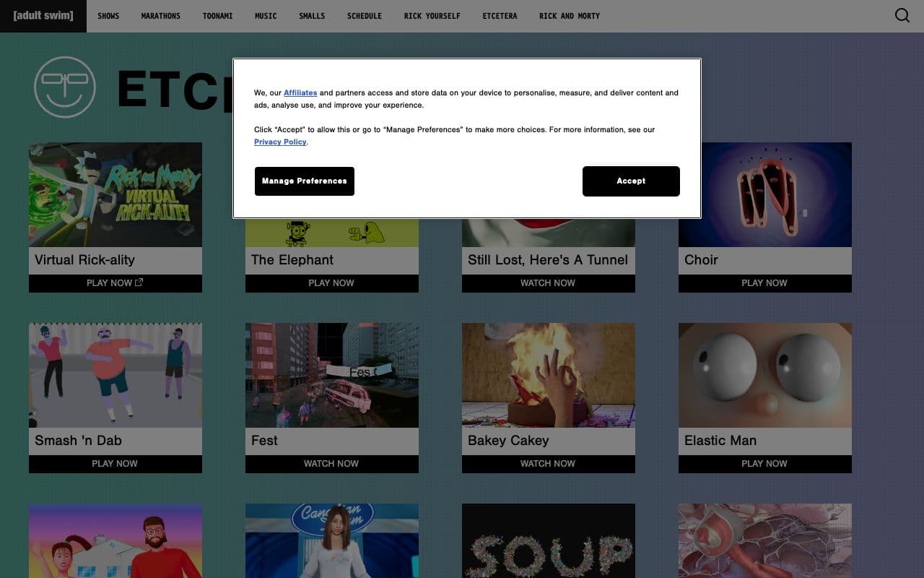
Task: Open the Elastic Man thumbnail
Action: pyautogui.click(x=765, y=375)
